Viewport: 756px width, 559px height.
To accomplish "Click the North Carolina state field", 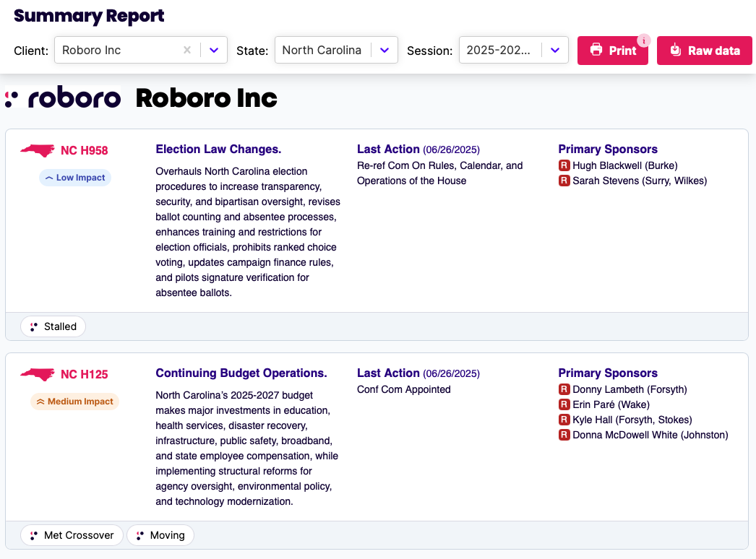I will (336, 50).
